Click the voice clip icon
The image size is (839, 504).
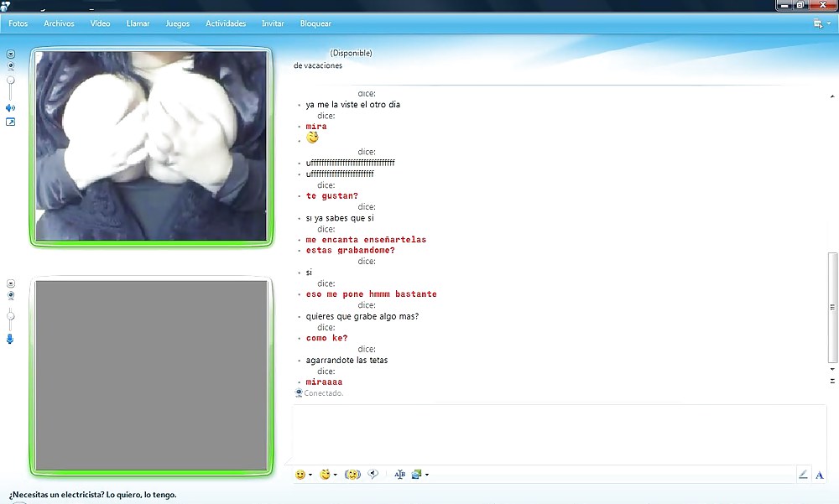click(373, 475)
